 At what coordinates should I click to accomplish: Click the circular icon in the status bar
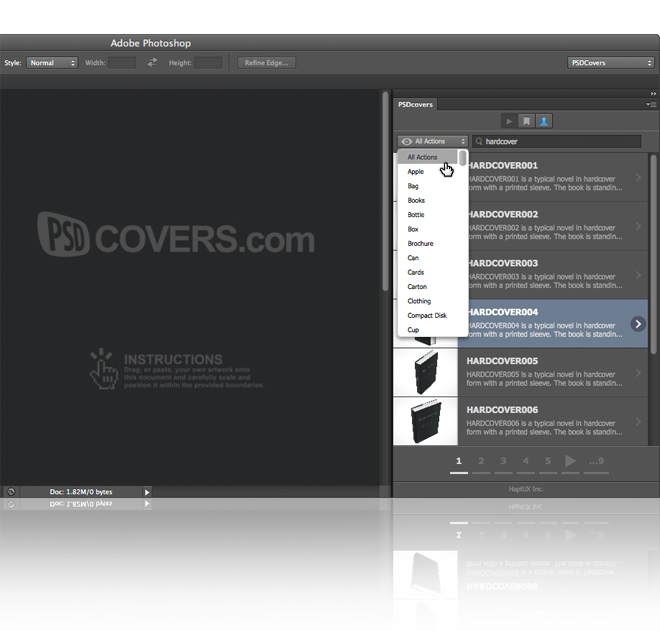point(11,492)
